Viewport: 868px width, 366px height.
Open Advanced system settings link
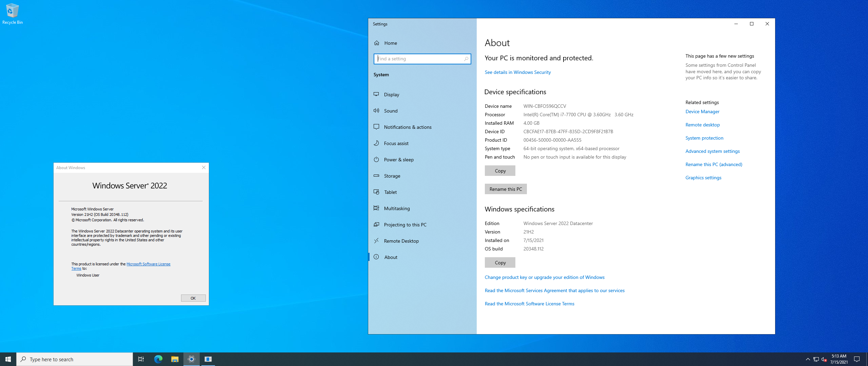712,151
